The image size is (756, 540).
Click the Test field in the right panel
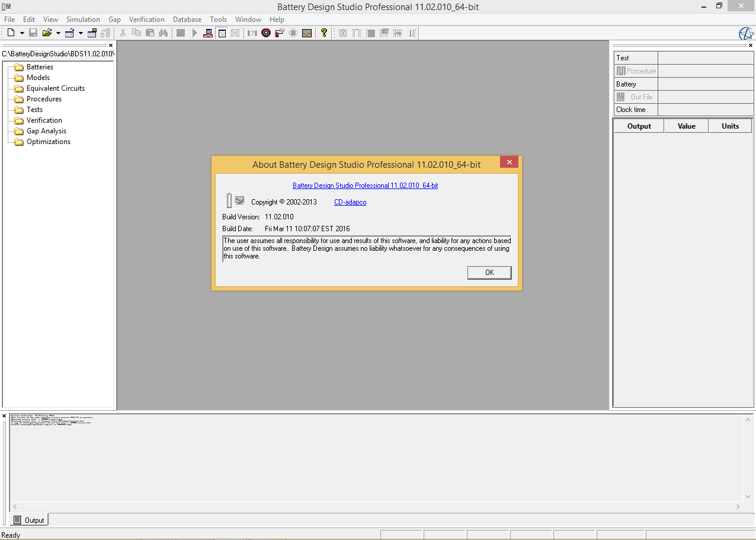(706, 58)
